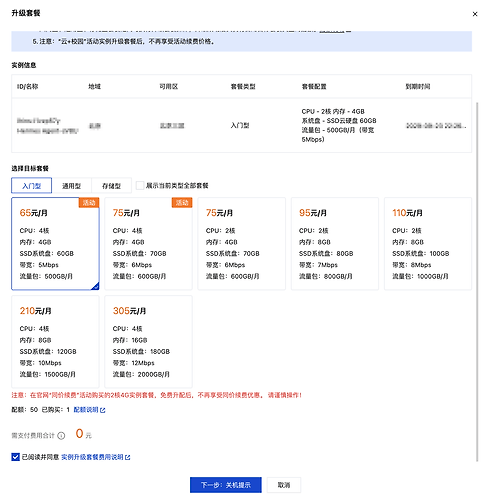
Task: Select the 210元/月 plan card
Action: coord(55,341)
